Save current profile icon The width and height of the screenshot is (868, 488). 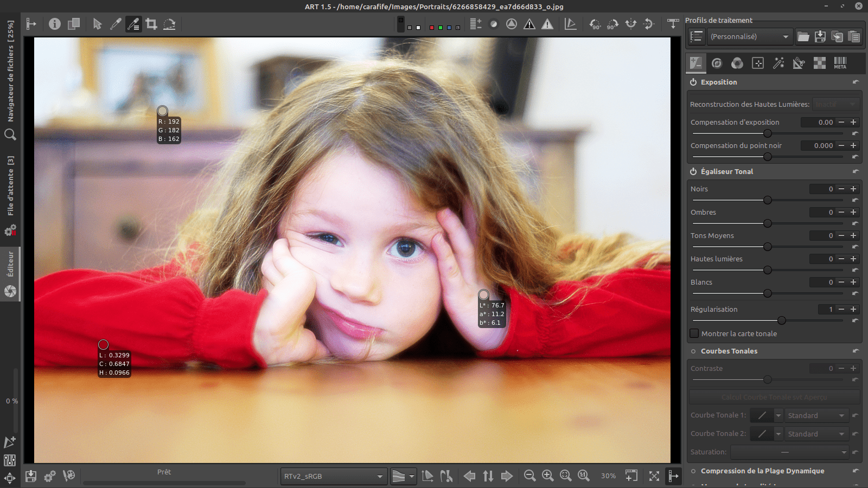point(820,36)
